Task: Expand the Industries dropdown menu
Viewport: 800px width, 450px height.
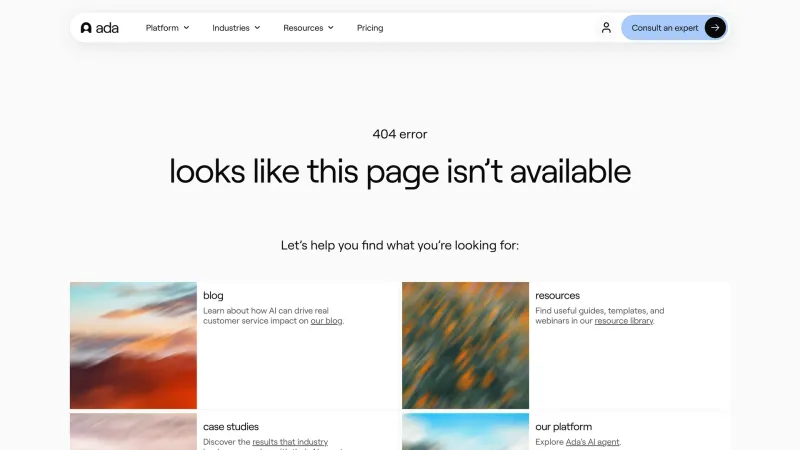Action: point(236,28)
